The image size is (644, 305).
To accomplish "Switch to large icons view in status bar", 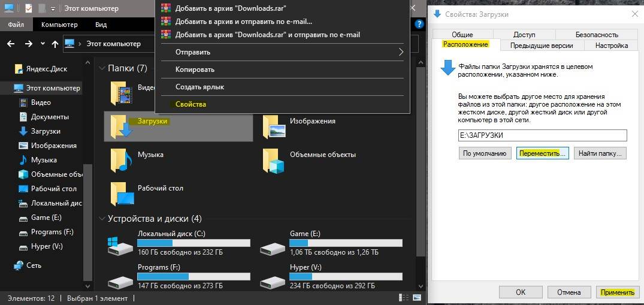I will click(417, 298).
